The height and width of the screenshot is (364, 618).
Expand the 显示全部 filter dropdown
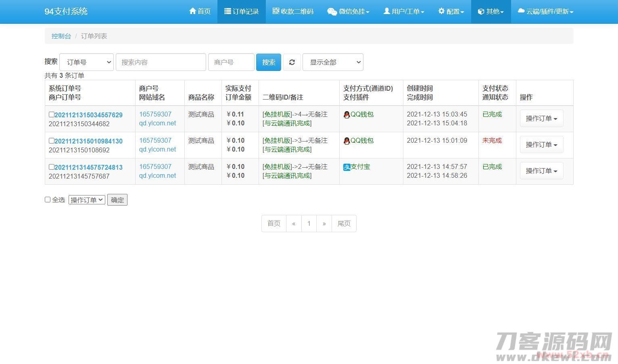pyautogui.click(x=333, y=62)
